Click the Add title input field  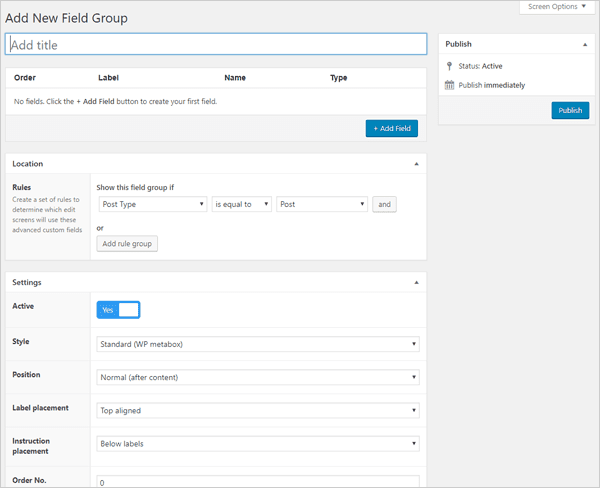(x=216, y=44)
